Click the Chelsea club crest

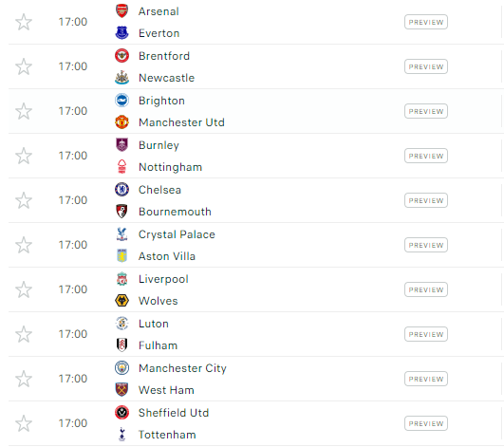tap(121, 190)
